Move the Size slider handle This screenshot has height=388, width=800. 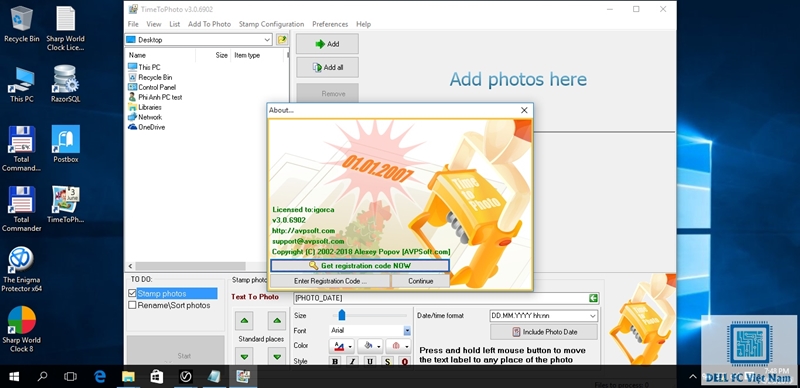point(342,316)
